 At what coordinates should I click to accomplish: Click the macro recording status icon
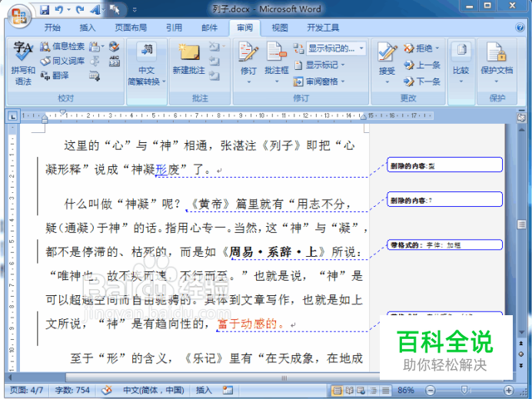click(228, 391)
